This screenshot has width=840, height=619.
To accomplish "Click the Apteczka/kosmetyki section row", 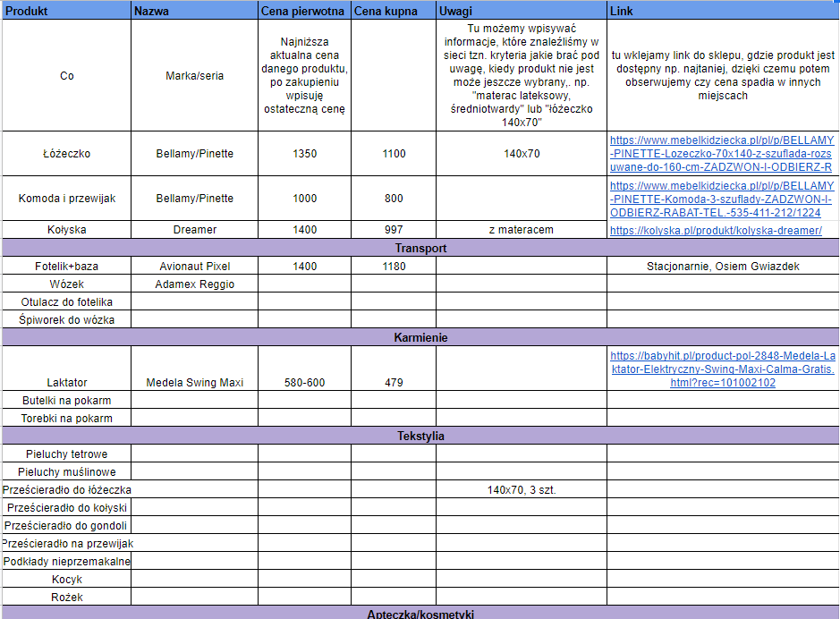I will click(420, 613).
